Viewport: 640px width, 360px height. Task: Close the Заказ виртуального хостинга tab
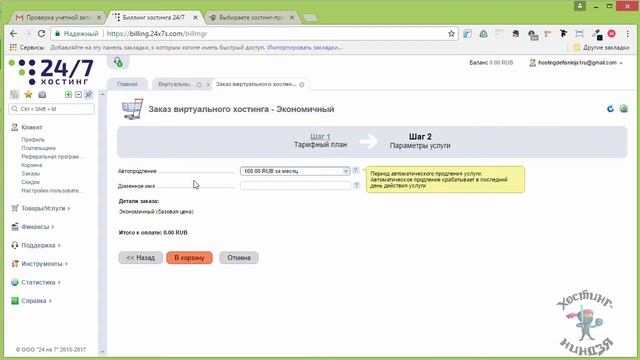coord(302,85)
